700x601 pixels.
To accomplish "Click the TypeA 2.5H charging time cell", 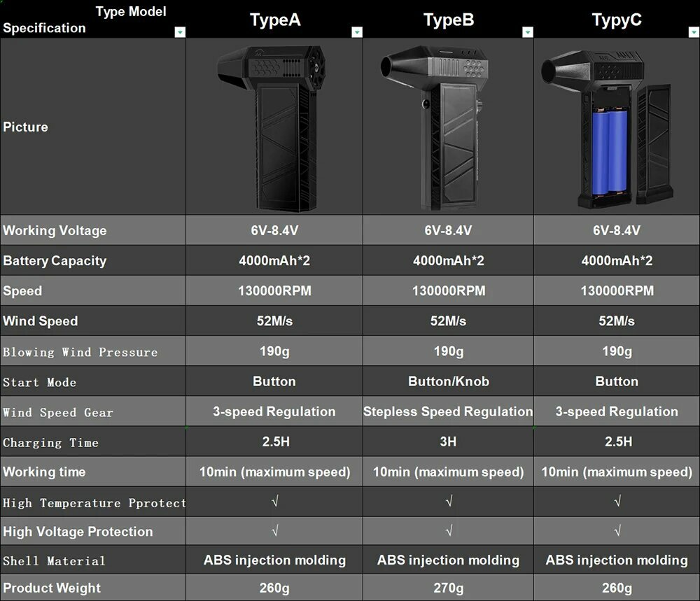I will (274, 441).
